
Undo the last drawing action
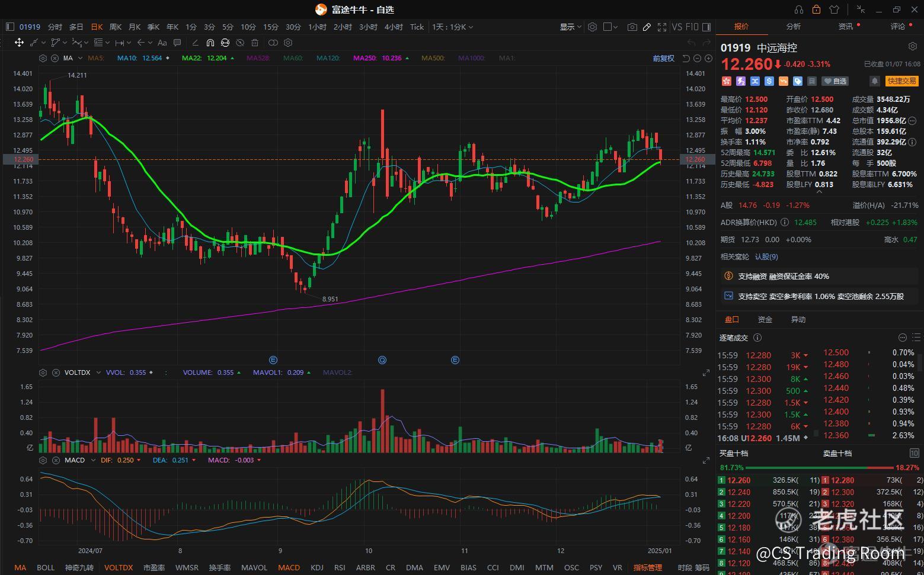coord(691,43)
